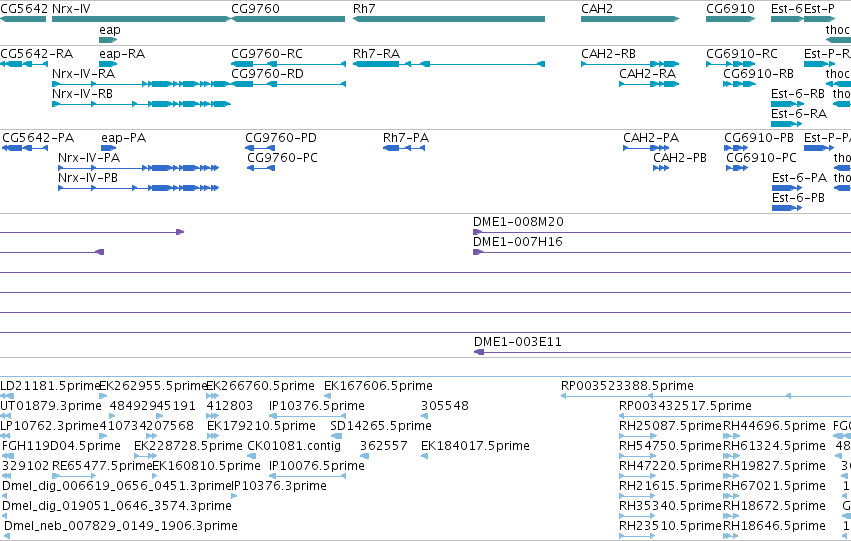
Task: Select feature 412803
Action: (x=230, y=406)
